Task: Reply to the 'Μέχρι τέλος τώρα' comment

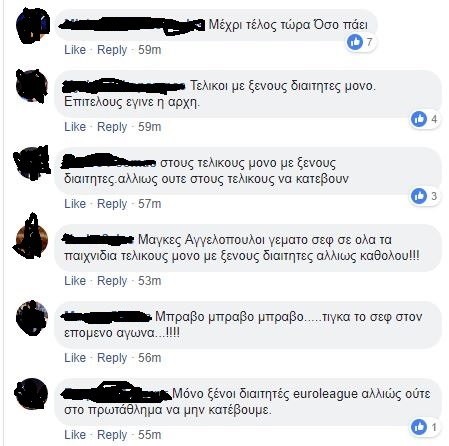Action: pyautogui.click(x=112, y=50)
